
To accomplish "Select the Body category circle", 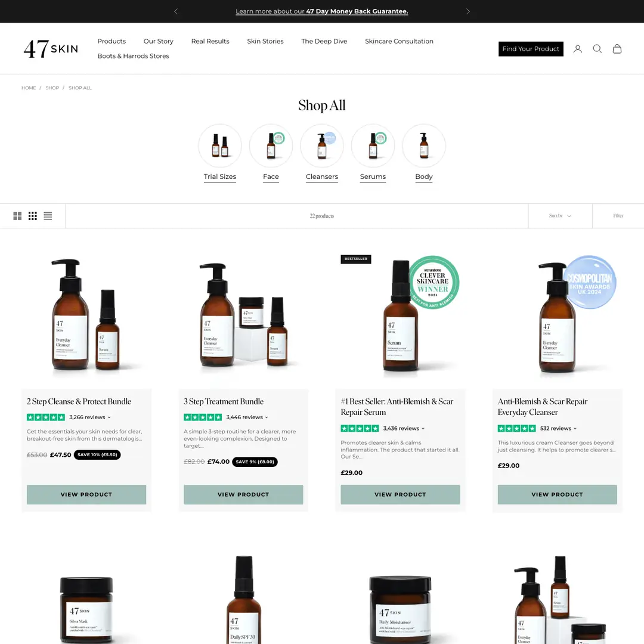I will click(423, 146).
